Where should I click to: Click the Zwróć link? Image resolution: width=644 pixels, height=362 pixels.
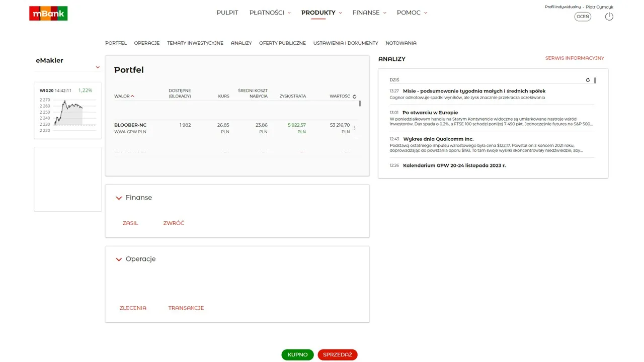174,223
